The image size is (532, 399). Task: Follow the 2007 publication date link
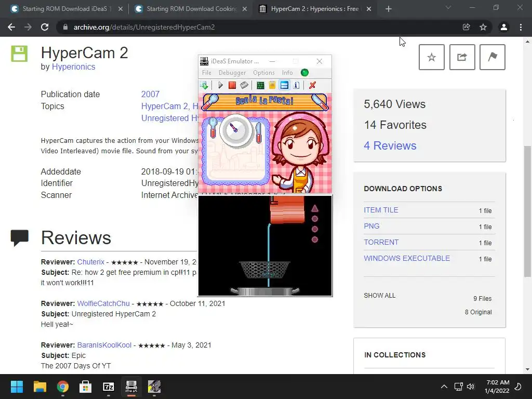(x=150, y=95)
